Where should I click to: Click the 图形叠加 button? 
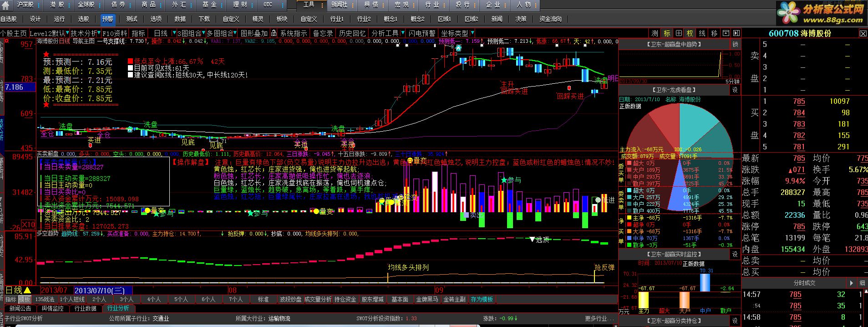click(254, 33)
